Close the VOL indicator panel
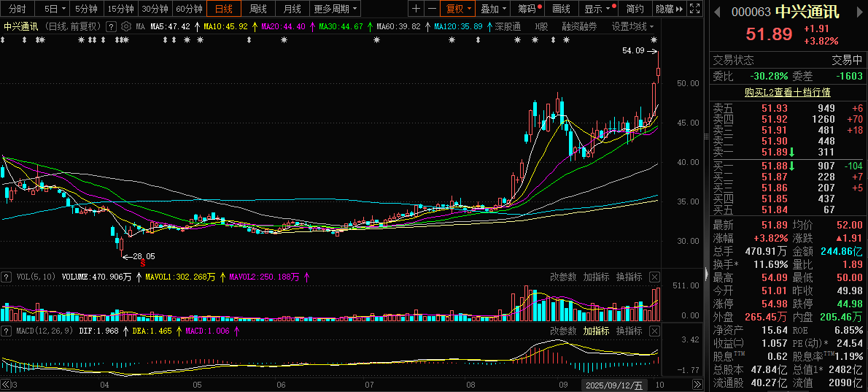The height and width of the screenshot is (392, 868). pyautogui.click(x=654, y=277)
